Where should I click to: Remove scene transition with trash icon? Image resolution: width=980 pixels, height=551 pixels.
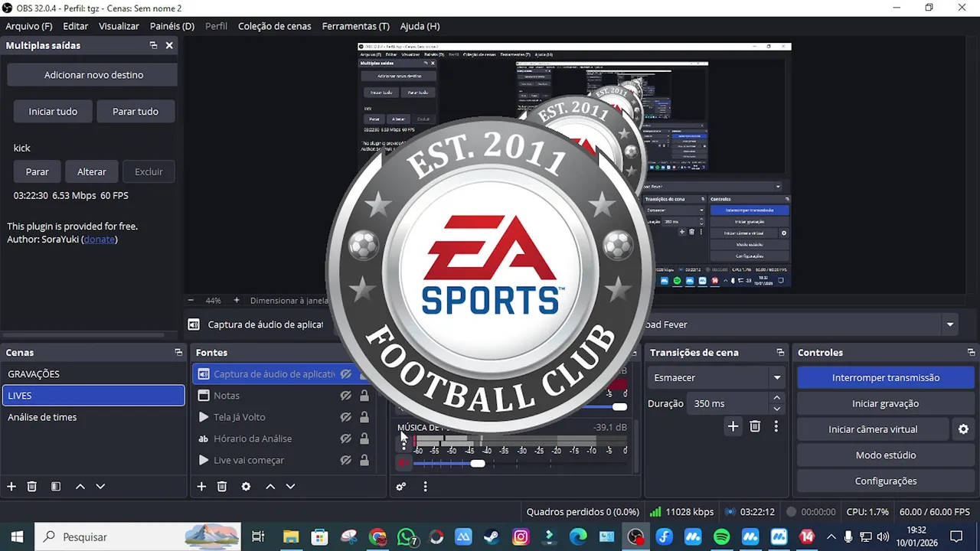[x=755, y=426]
